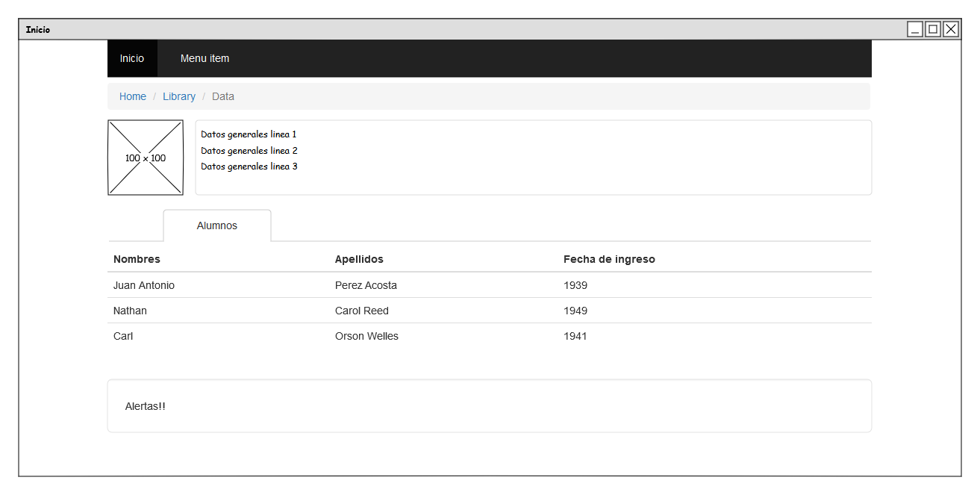Viewport: 980px width, 495px height.
Task: Click the Fecha de ingreso column header
Action: pos(609,259)
